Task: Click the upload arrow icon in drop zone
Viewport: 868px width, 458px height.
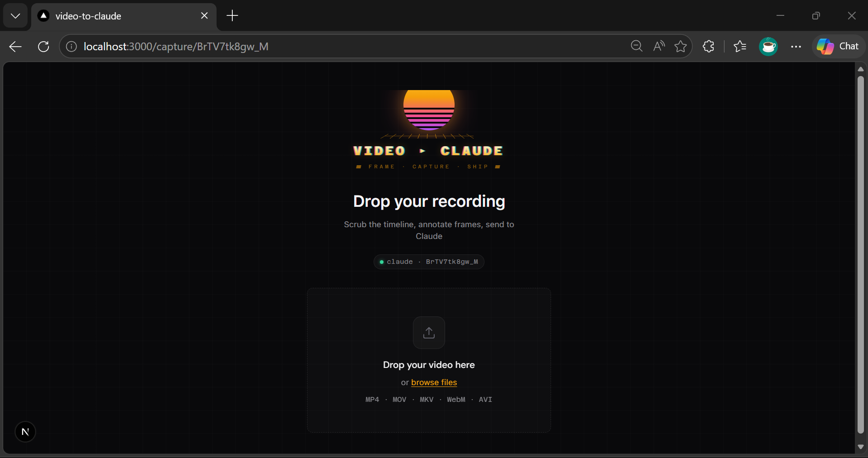Action: pos(429,333)
